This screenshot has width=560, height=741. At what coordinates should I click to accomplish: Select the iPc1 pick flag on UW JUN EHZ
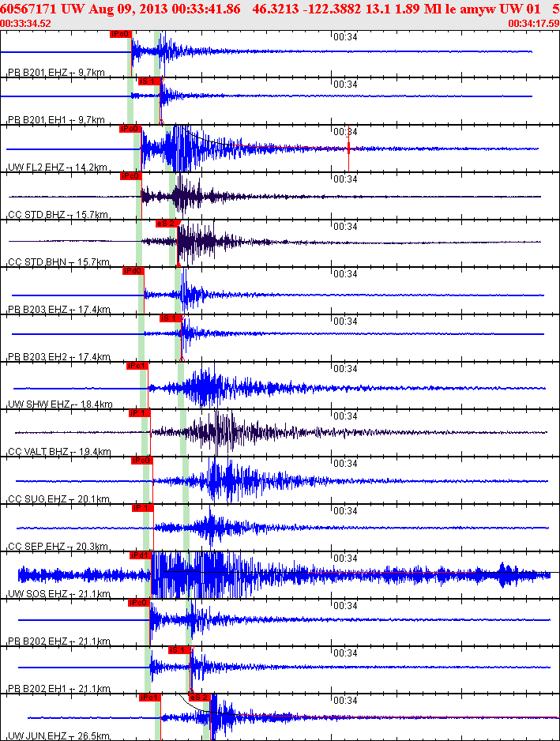(x=150, y=698)
